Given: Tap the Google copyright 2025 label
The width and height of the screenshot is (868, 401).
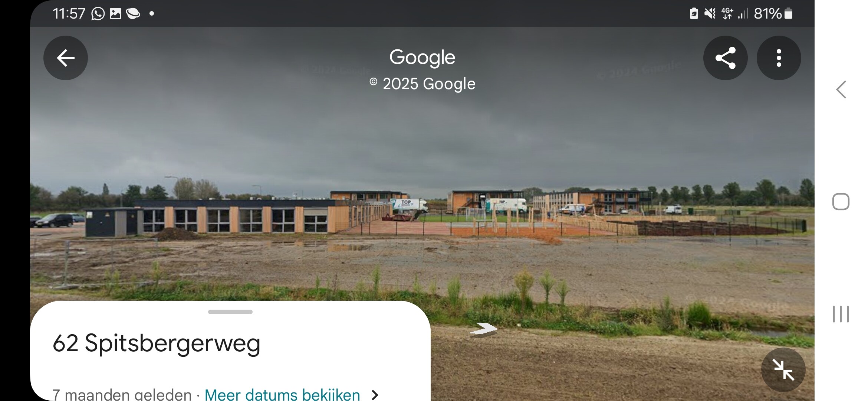Looking at the screenshot, I should click(423, 84).
